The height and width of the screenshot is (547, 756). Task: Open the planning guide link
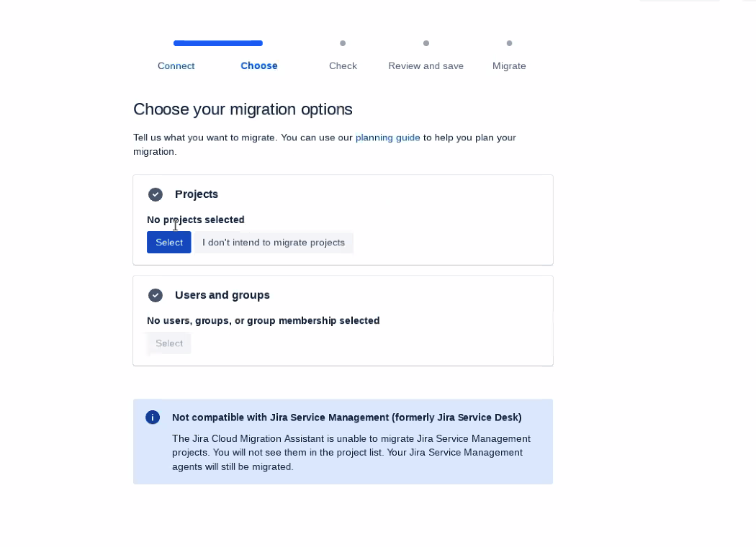point(387,137)
